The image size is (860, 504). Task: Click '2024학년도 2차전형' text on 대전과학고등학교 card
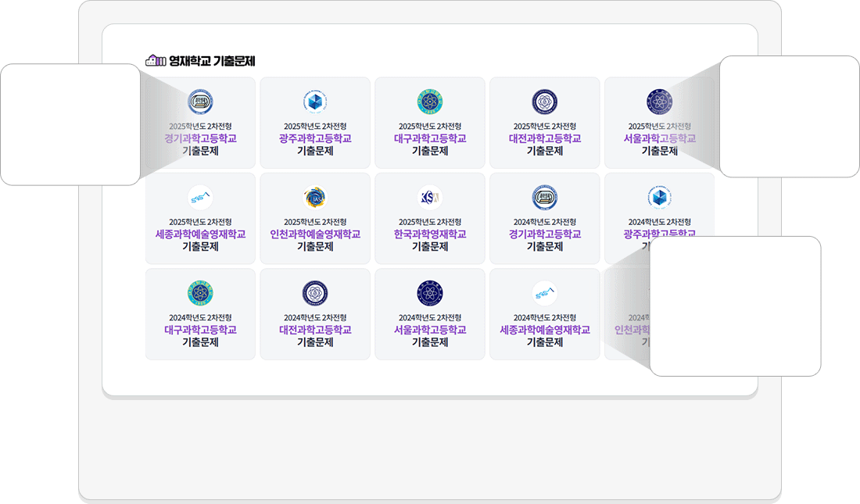[315, 317]
